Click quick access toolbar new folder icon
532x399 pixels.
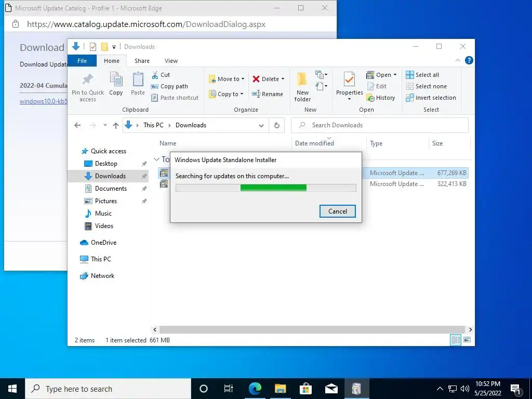pos(104,46)
